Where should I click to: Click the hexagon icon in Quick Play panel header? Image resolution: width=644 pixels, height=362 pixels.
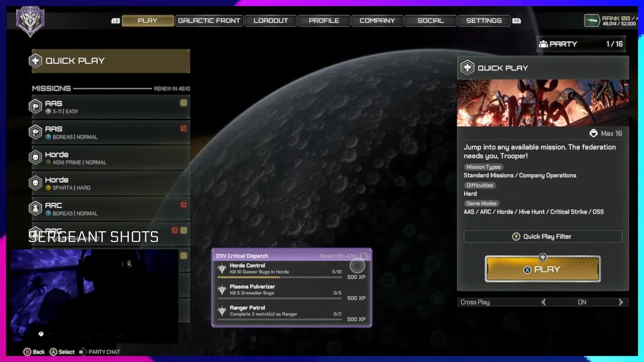click(x=467, y=68)
